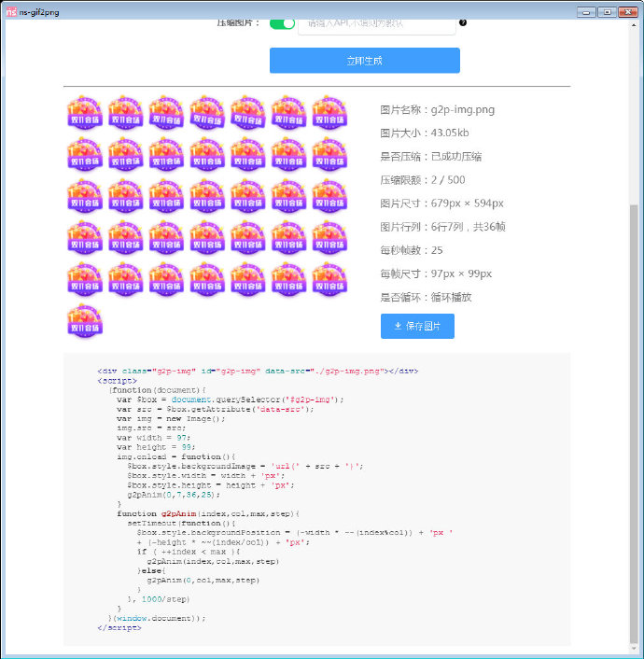This screenshot has height=659, width=644.
Task: Click the text 是否循环：循环播放
Action: (426, 298)
